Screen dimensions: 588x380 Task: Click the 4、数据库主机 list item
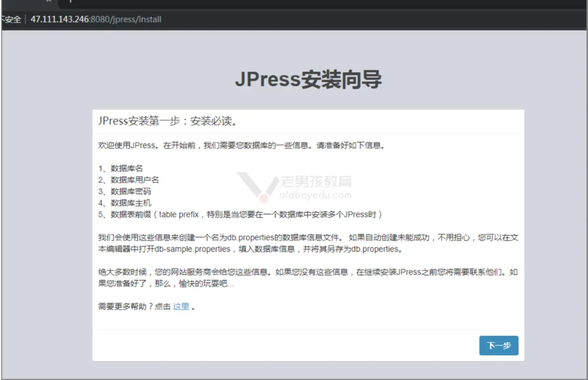[x=125, y=203]
